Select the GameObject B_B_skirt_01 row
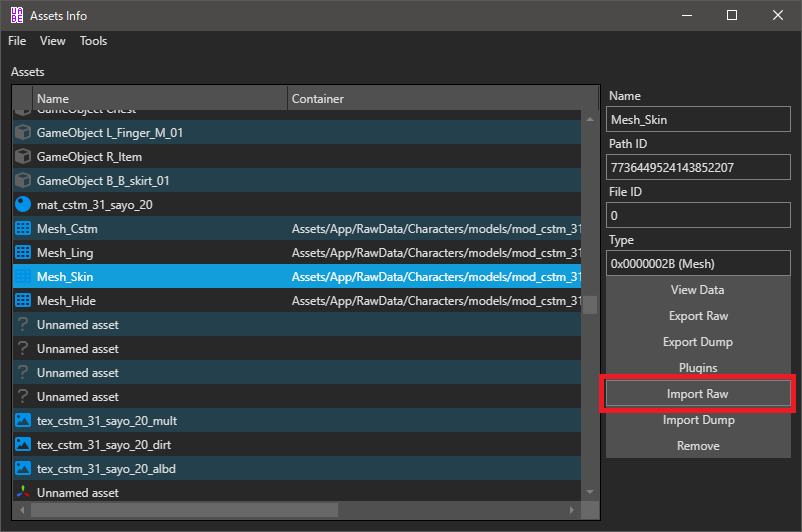This screenshot has height=532, width=802. [297, 181]
